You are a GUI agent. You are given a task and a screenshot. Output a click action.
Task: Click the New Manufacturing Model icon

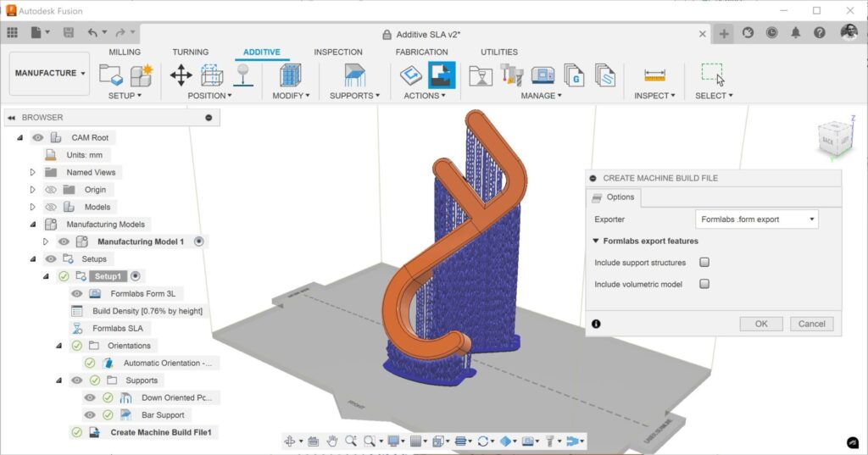tap(142, 75)
